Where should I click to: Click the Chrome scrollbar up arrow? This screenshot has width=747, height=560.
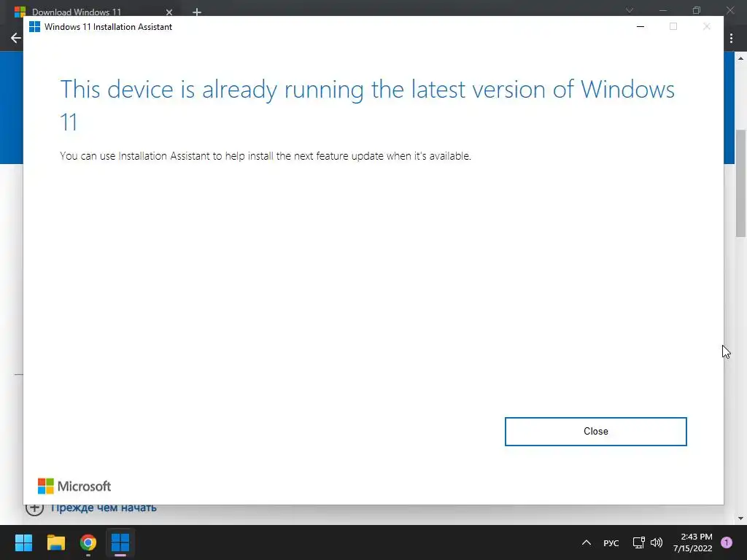coord(740,58)
